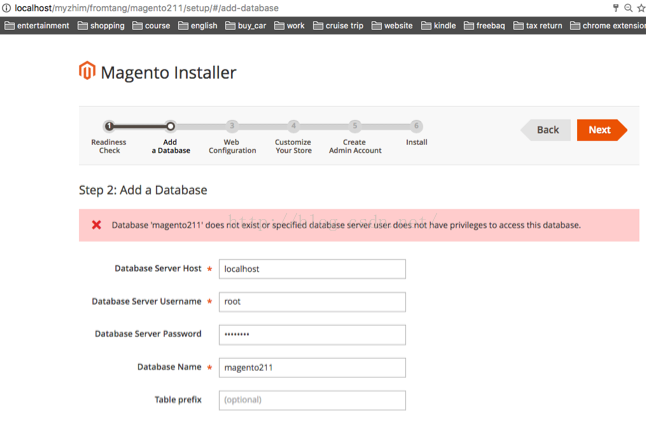The width and height of the screenshot is (646, 422).
Task: Click the key icon for saved passwords
Action: [x=616, y=8]
